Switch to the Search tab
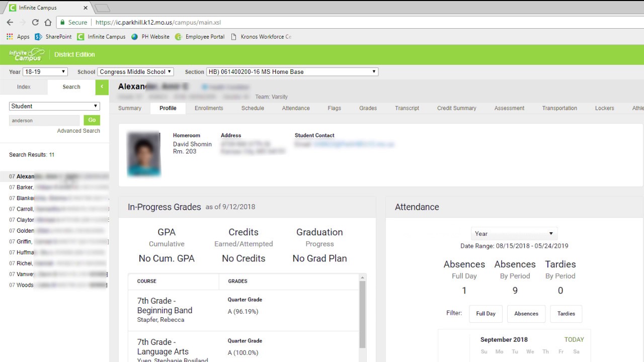644x362 pixels. 71,87
